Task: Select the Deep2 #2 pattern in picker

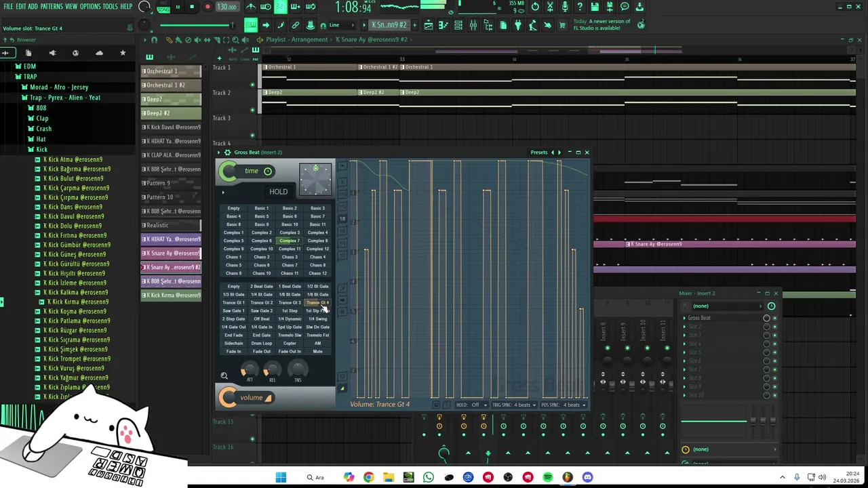Action: [171, 113]
